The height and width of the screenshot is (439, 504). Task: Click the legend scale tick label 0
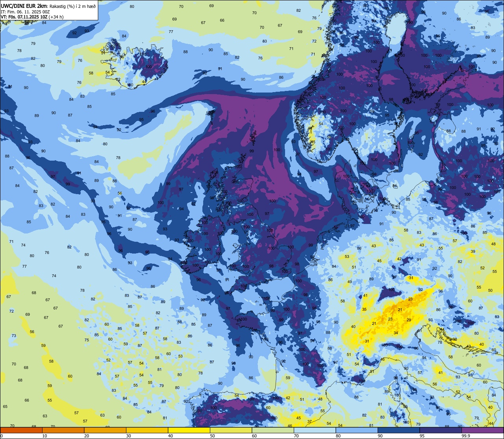click(x=2, y=436)
